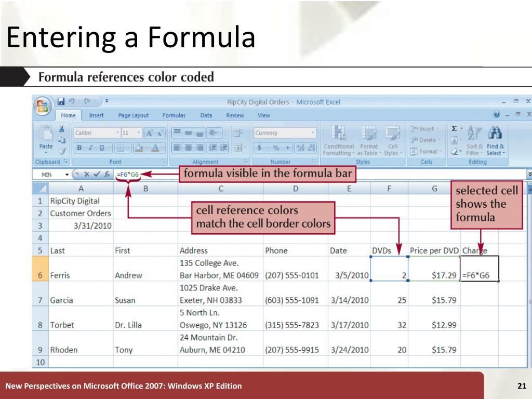Open Microsoft Excel Help icon

(497, 115)
